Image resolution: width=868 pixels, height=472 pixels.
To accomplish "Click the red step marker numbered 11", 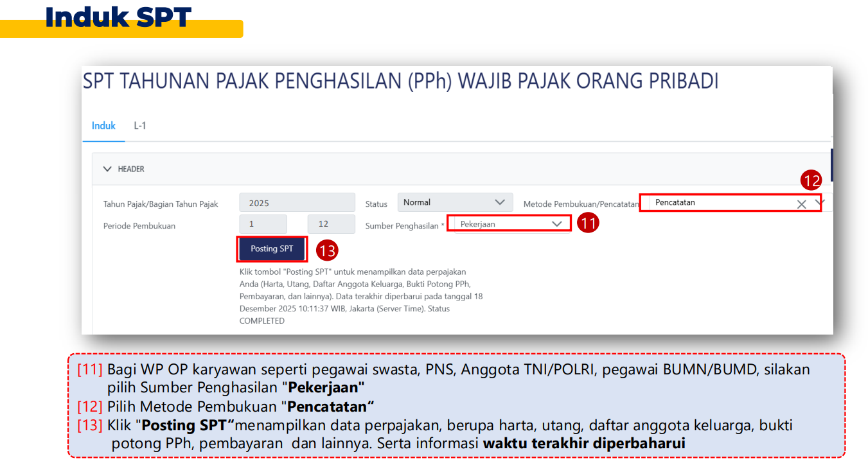I will [x=588, y=223].
